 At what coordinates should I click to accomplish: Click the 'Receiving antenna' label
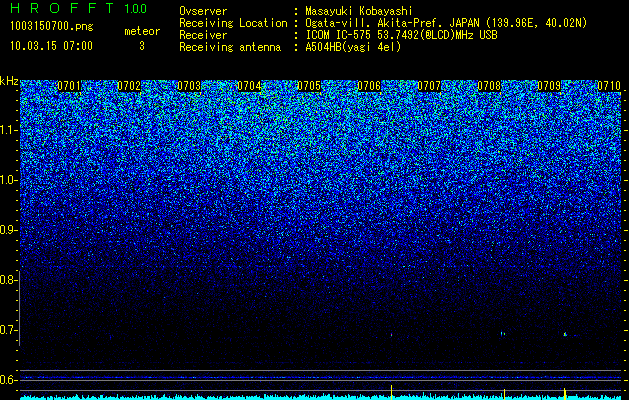click(230, 47)
